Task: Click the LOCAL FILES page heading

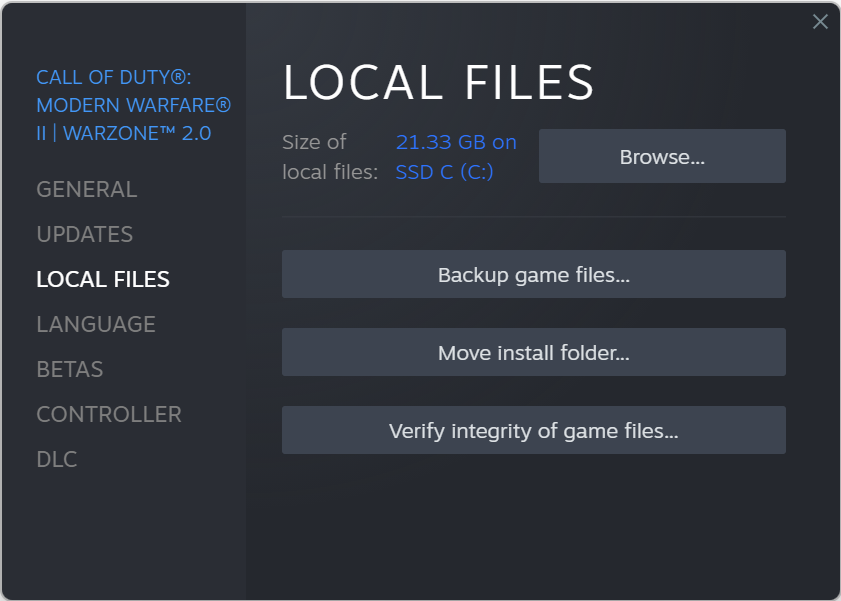Action: coord(438,82)
